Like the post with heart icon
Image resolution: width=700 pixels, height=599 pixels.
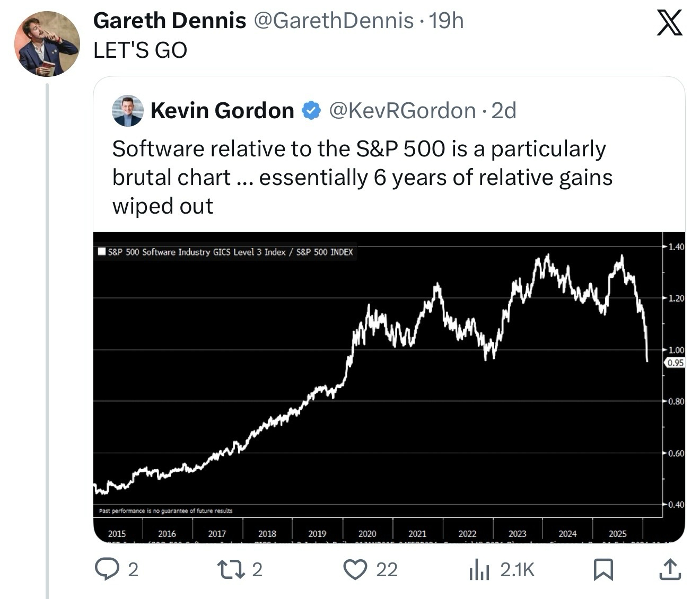click(356, 569)
